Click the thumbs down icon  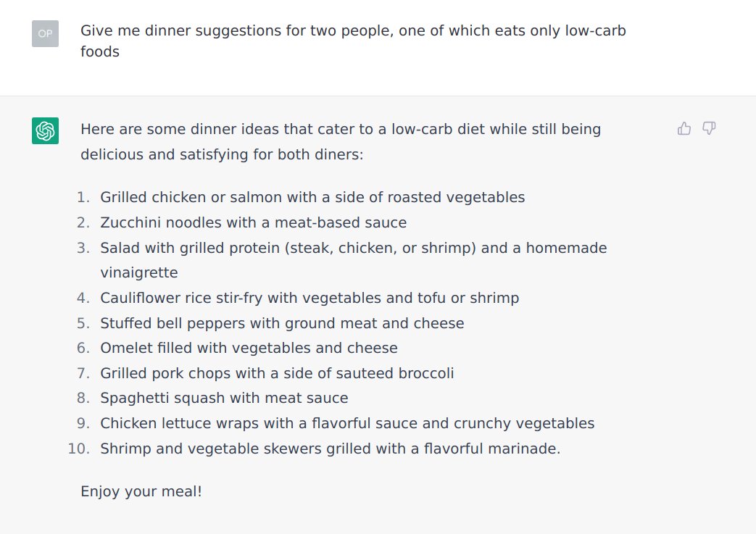[x=709, y=128]
